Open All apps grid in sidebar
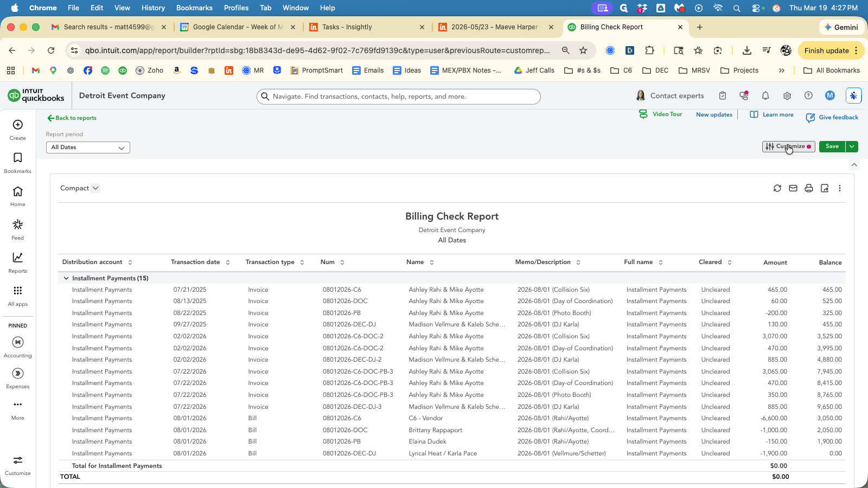The width and height of the screenshot is (868, 488). tap(18, 296)
